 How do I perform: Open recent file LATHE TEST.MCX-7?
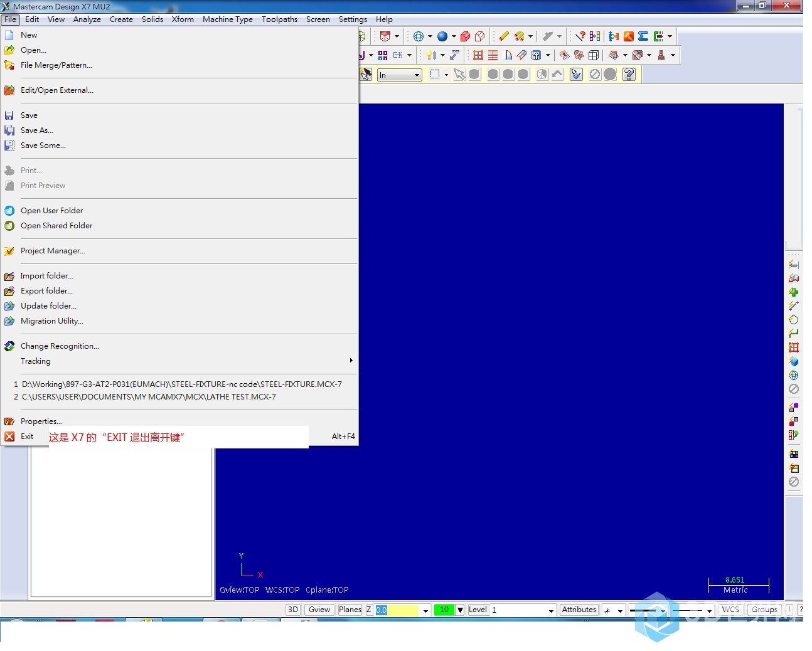click(179, 397)
